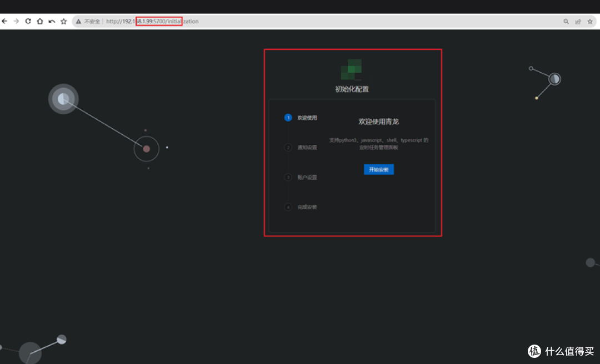Click the not-secure warning triangle icon
Screen dimensions: 600x364
coord(78,22)
